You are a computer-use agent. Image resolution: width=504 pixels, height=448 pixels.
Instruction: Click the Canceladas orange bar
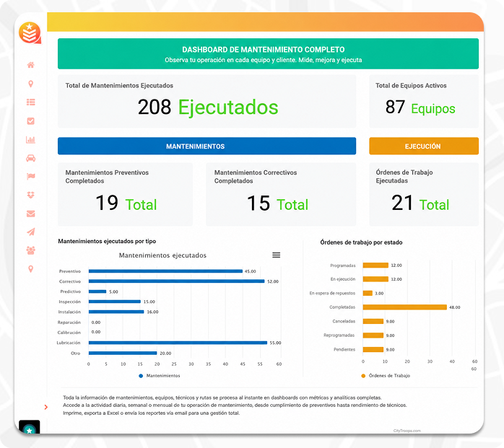pyautogui.click(x=373, y=321)
